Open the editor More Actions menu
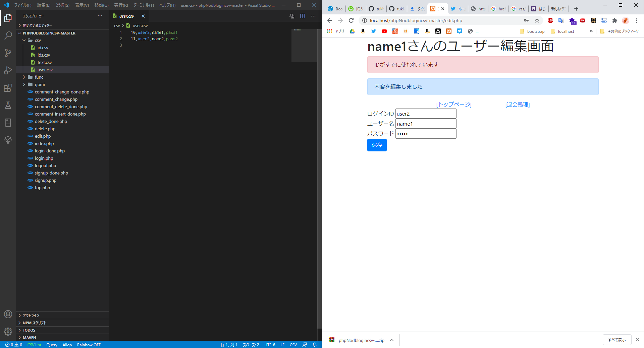The height and width of the screenshot is (348, 644). coord(313,16)
